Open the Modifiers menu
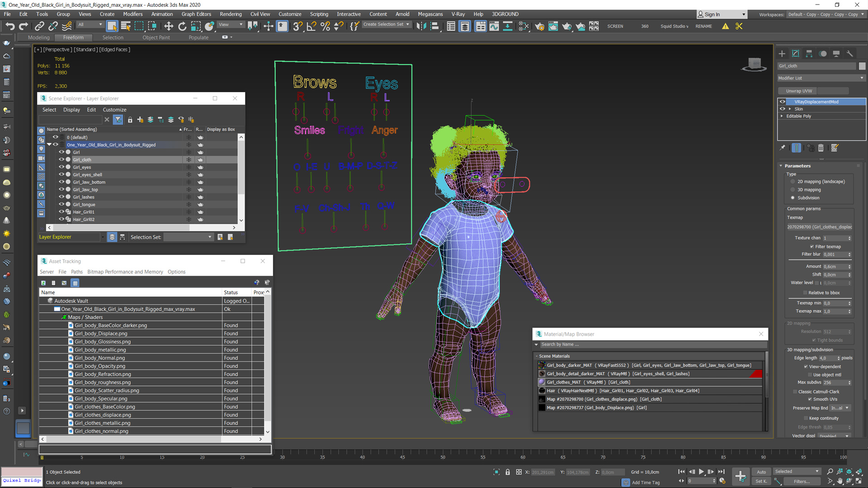 point(132,14)
